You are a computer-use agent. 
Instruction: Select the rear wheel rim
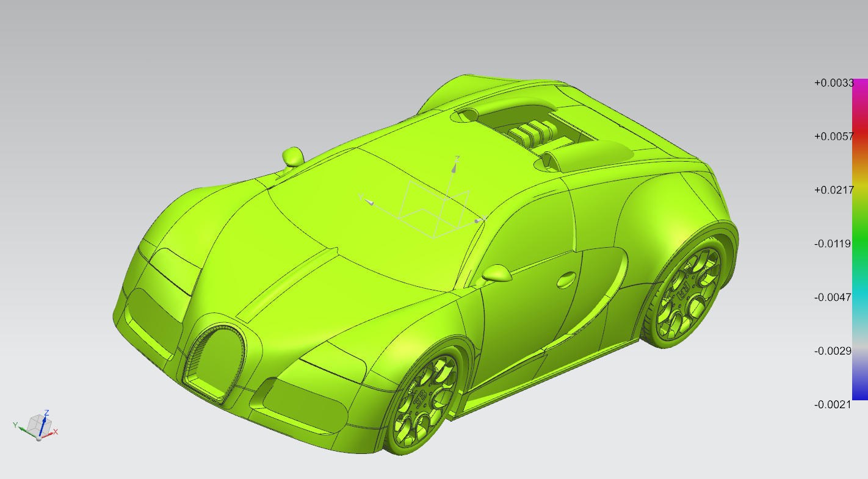click(689, 295)
